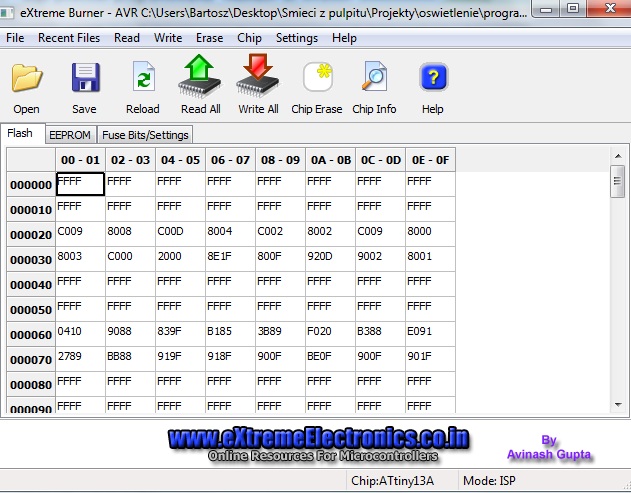Select cell 2789 in row 000070
The height and width of the screenshot is (493, 631).
80,359
